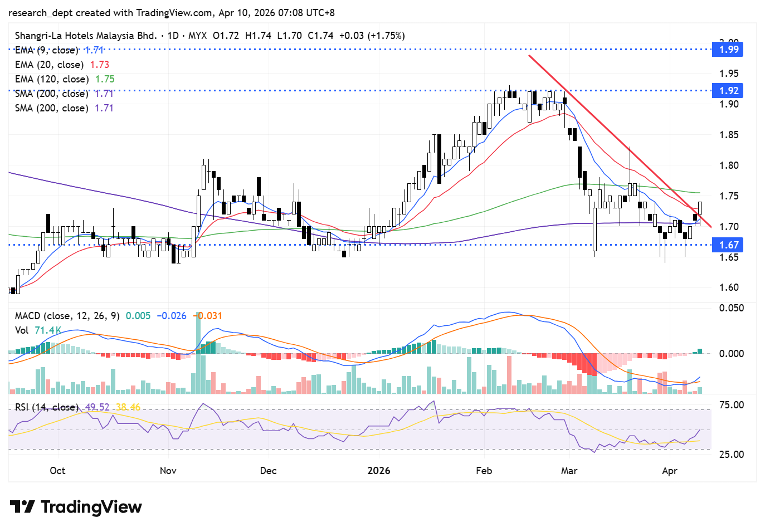Click the TradingView logo icon at bottom

click(x=22, y=507)
